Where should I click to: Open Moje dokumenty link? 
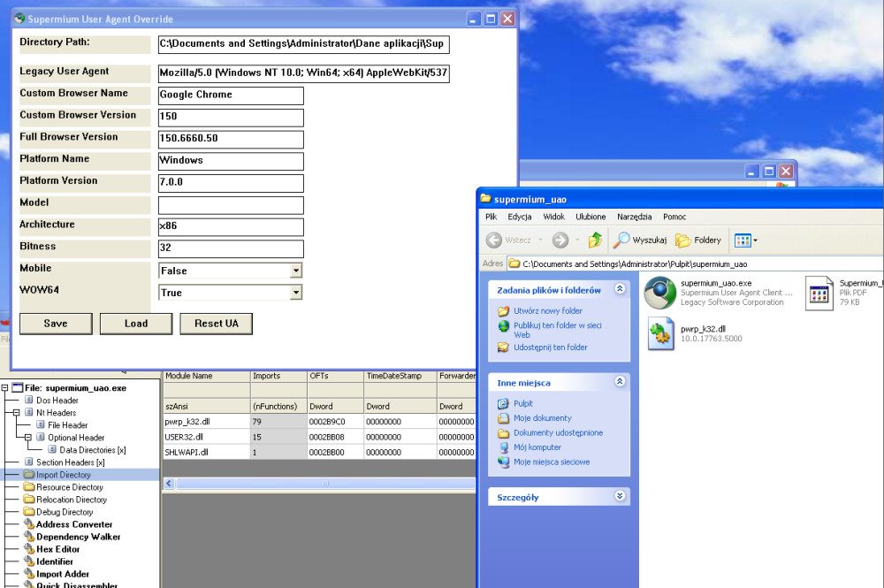(x=543, y=418)
